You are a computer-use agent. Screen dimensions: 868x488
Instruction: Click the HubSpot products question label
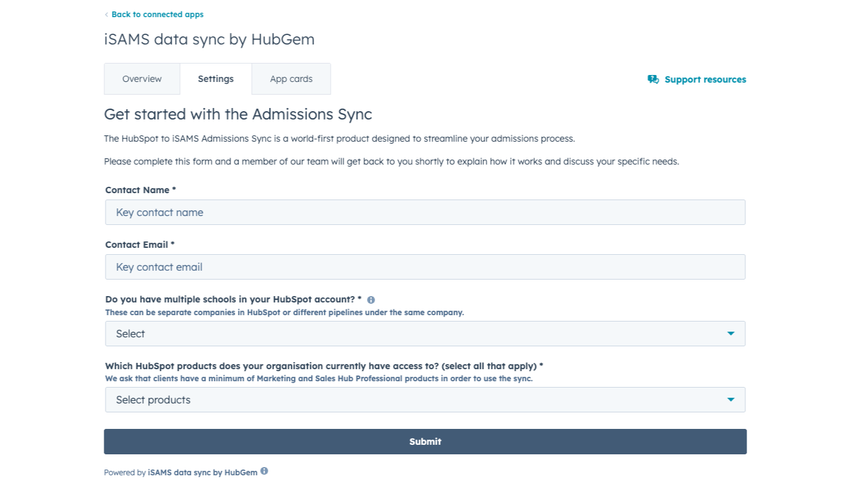pos(324,366)
